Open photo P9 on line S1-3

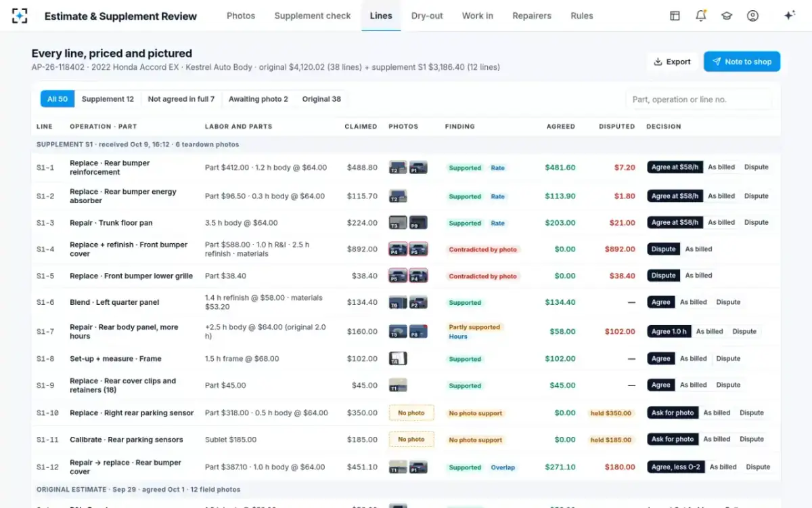(418, 222)
